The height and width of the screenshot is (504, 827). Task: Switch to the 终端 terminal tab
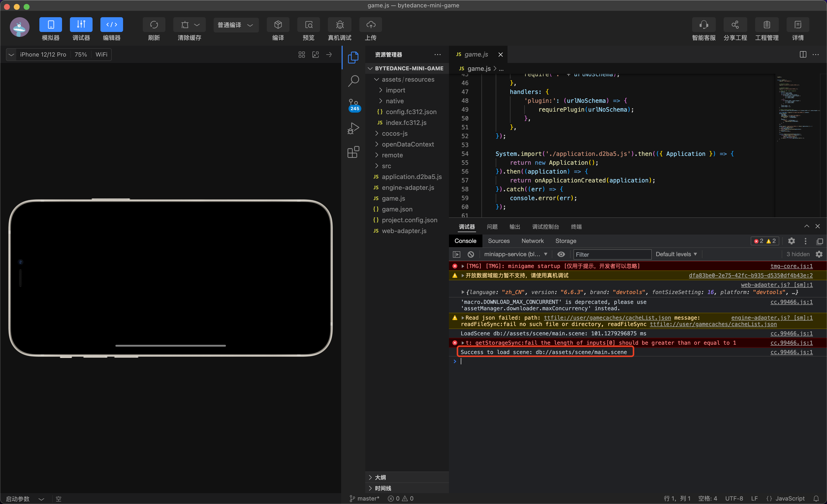[x=576, y=227]
